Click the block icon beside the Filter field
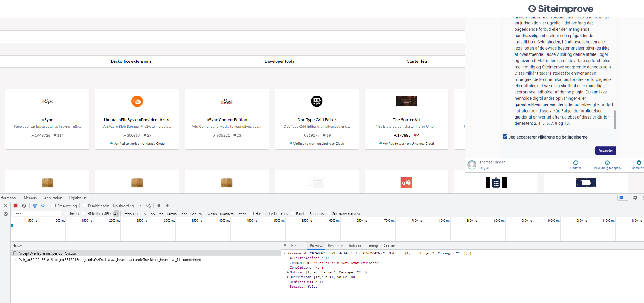The height and width of the screenshot is (303, 644). (x=6, y=214)
